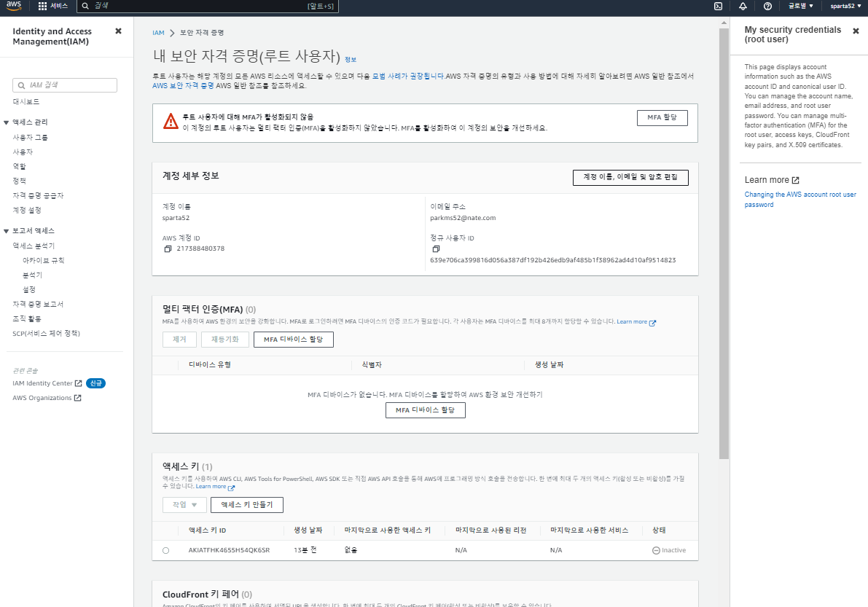Open the notifications bell icon
The image size is (868, 607).
(743, 6)
